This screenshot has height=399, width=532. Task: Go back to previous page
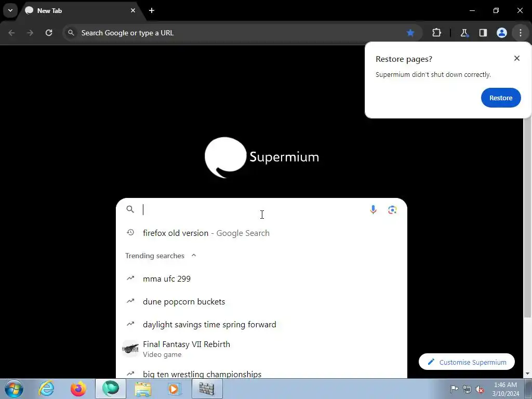click(11, 33)
